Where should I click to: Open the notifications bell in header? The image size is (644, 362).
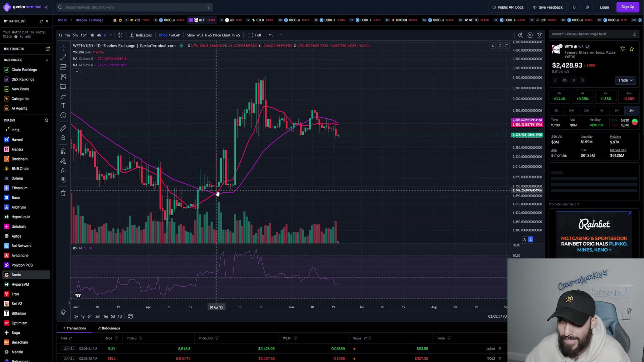[x=574, y=7]
